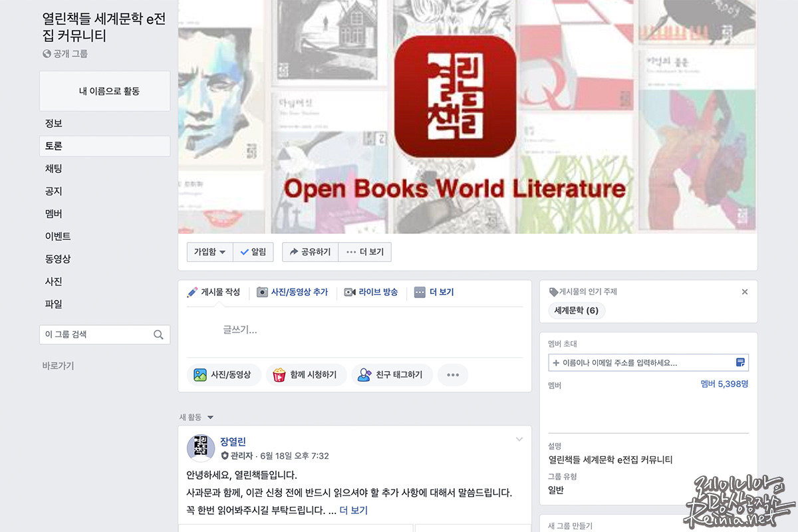
Task: Click the pencil icon beside 게시물 작성
Action: coord(192,292)
